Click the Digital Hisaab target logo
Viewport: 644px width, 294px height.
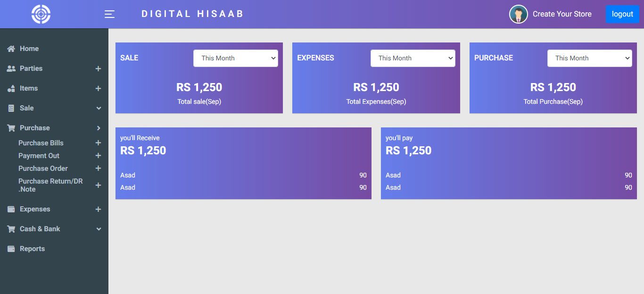pos(41,14)
